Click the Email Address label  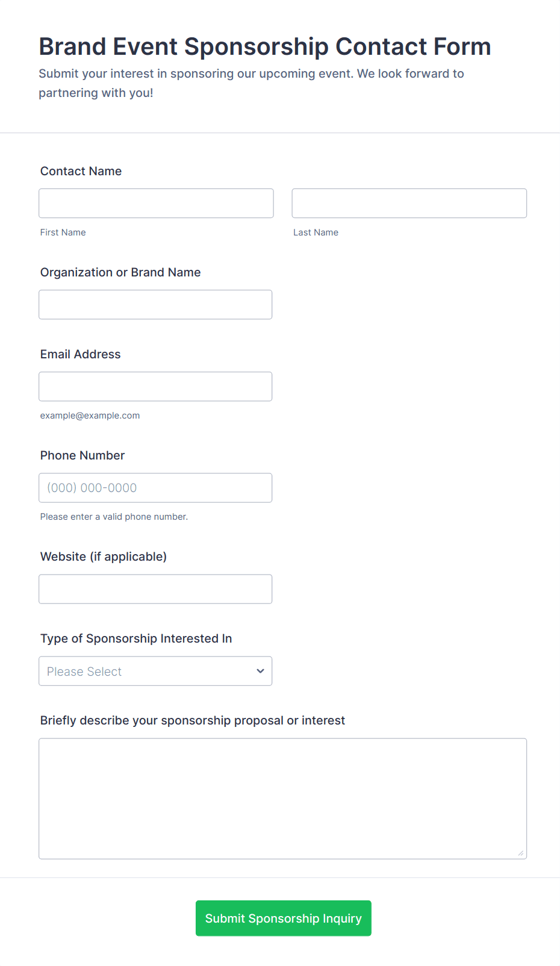tap(81, 354)
